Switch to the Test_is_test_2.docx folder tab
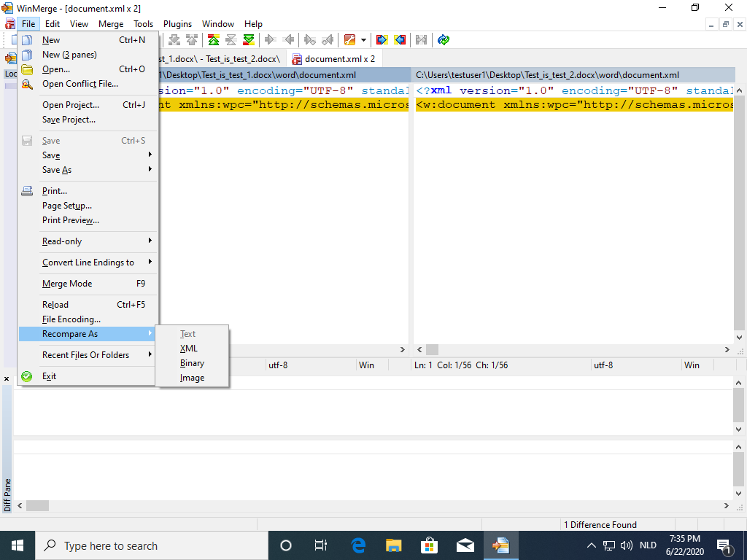Image resolution: width=747 pixels, height=560 pixels. (222, 59)
